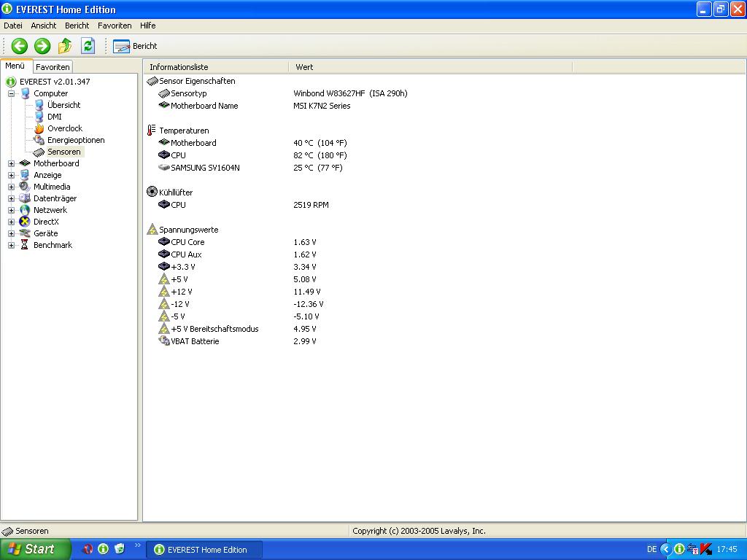Click the Geräte devices icon in tree
Viewport: 747px width, 560px height.
pos(25,233)
